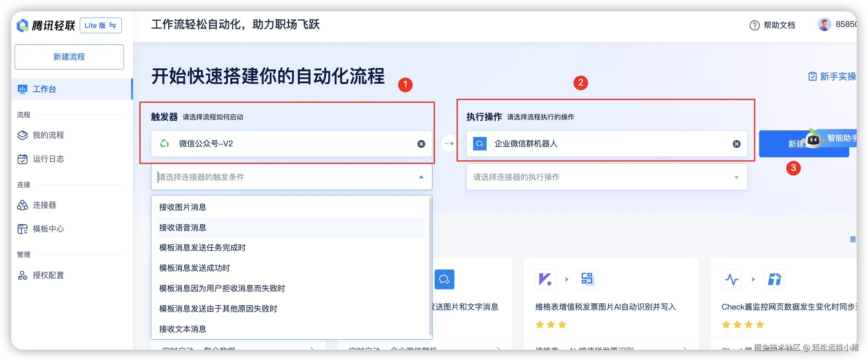Switch version via Lite 版 badge
Screen dimensions: 868x361
[100, 26]
